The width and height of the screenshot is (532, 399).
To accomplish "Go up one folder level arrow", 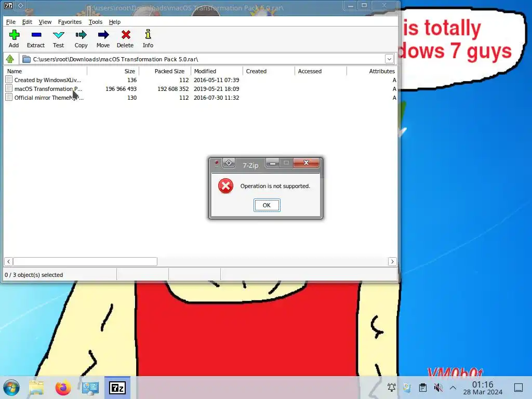I will 10,59.
